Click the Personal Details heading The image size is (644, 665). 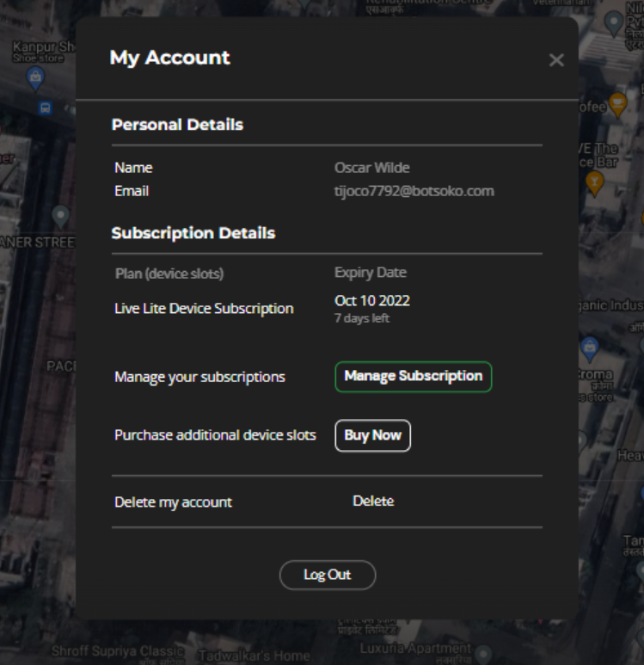(x=177, y=125)
